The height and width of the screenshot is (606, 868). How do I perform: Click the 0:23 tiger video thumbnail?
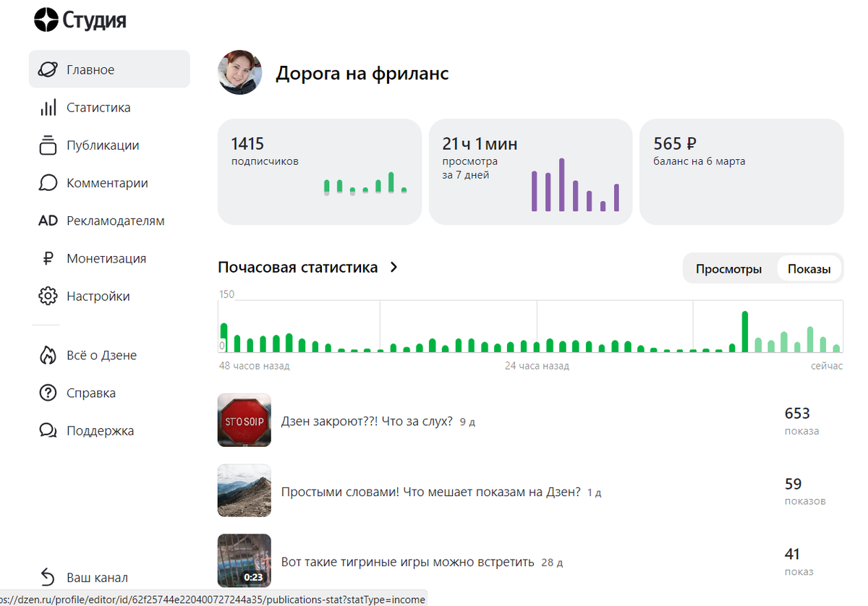pyautogui.click(x=244, y=560)
